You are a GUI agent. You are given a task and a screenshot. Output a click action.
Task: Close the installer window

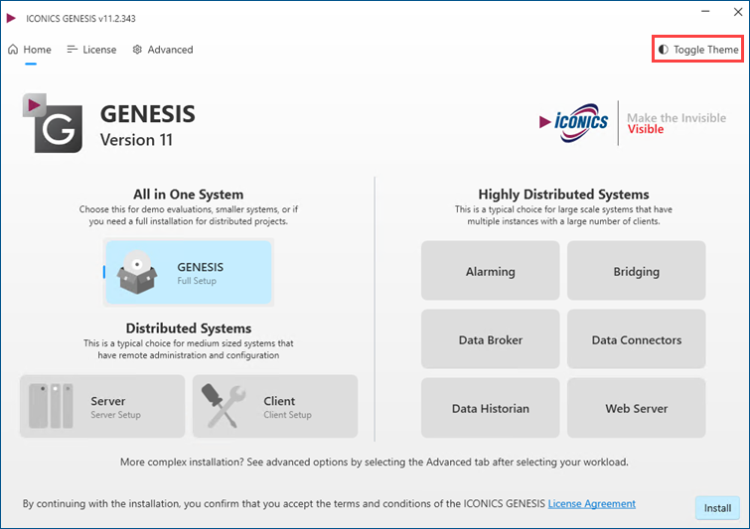(x=738, y=11)
